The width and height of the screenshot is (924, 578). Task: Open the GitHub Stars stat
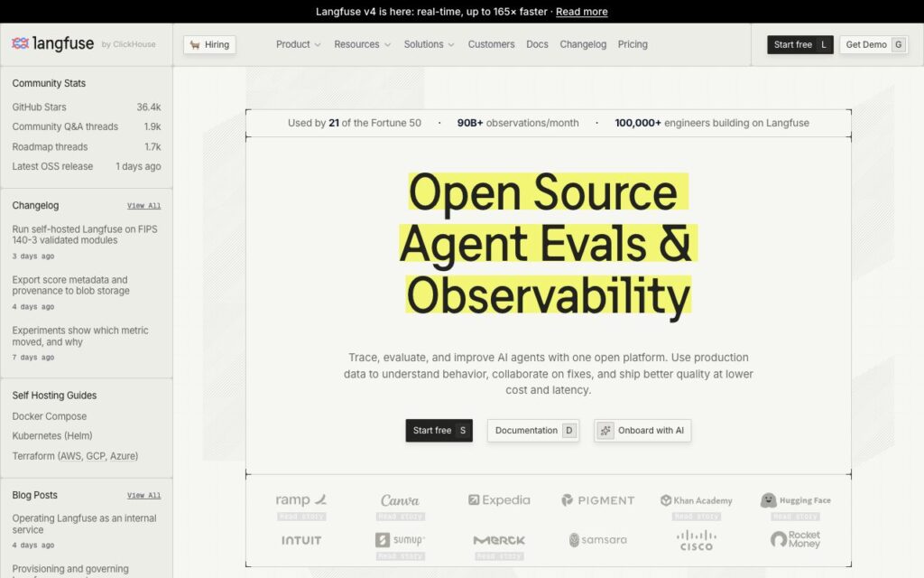[87, 107]
